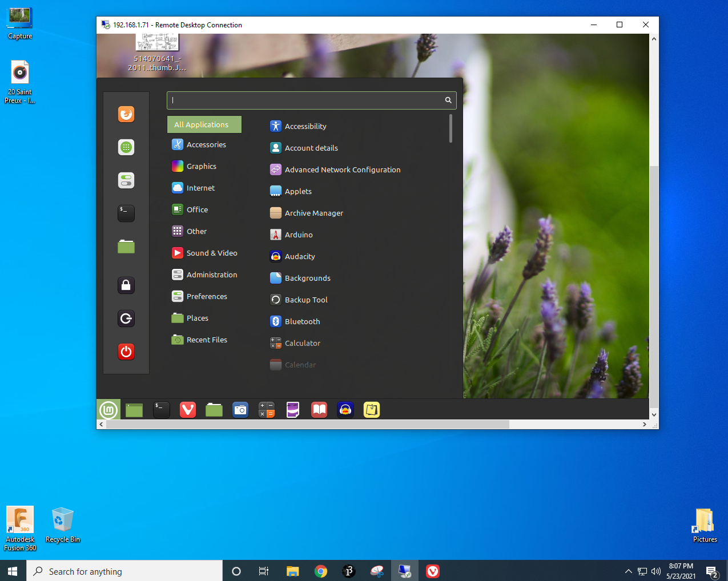Image resolution: width=728 pixels, height=581 pixels.
Task: Open Windows volume speaker icon
Action: [656, 571]
